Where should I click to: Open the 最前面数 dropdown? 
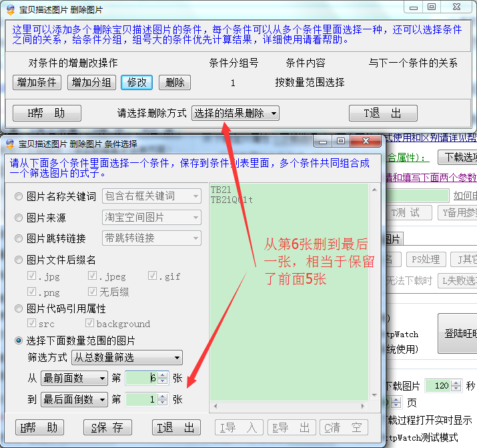point(73,378)
